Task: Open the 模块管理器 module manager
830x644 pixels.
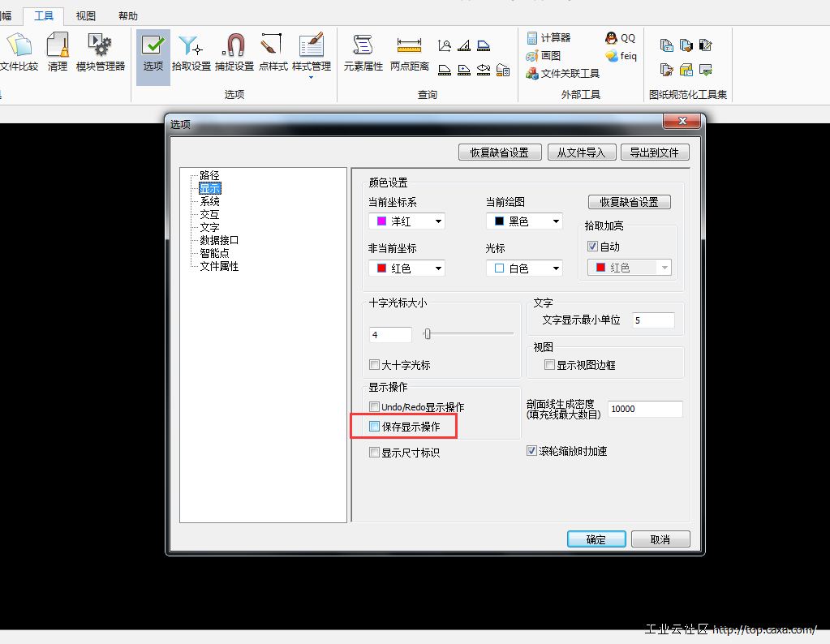Action: pos(100,52)
